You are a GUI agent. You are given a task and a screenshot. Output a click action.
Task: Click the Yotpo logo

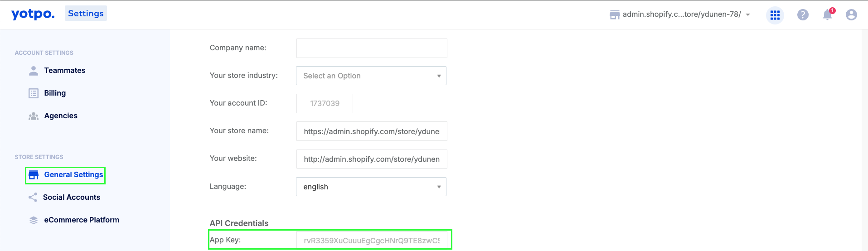pos(33,14)
